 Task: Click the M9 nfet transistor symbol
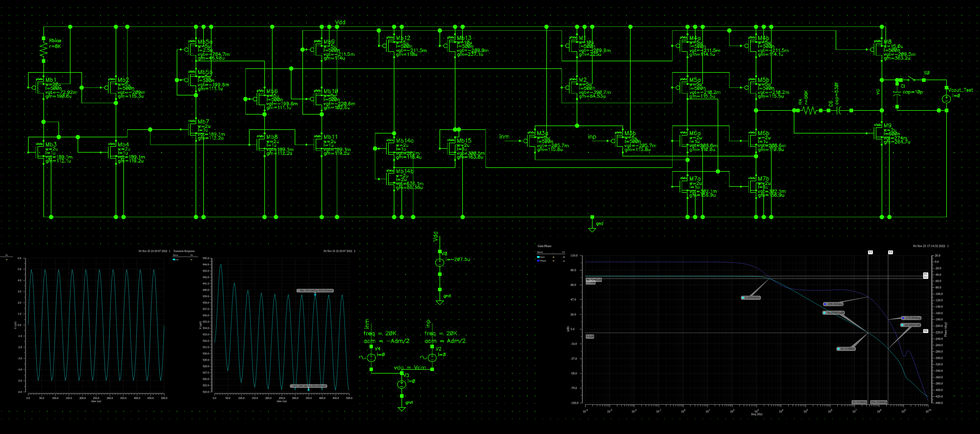coord(878,133)
